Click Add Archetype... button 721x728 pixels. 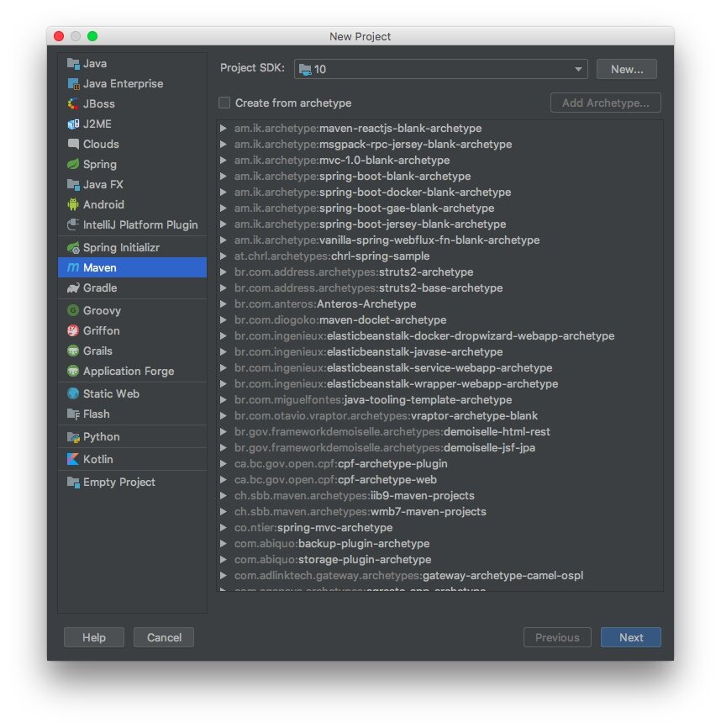[606, 103]
